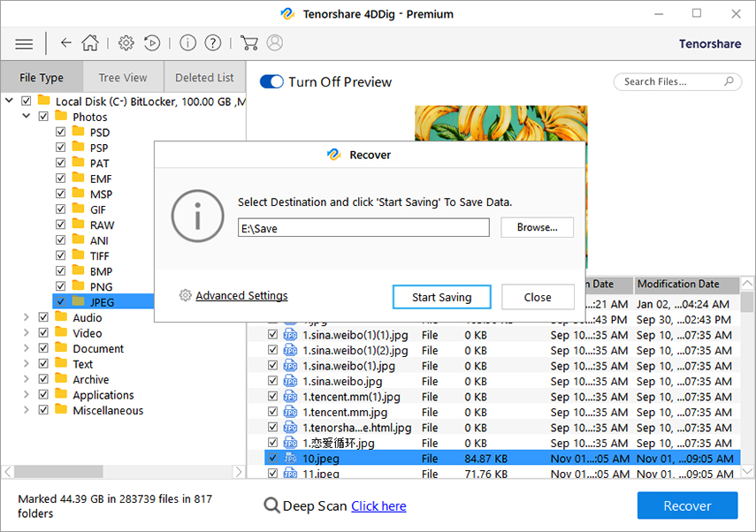The height and width of the screenshot is (532, 756).
Task: Switch to the File Type tab
Action: point(42,77)
